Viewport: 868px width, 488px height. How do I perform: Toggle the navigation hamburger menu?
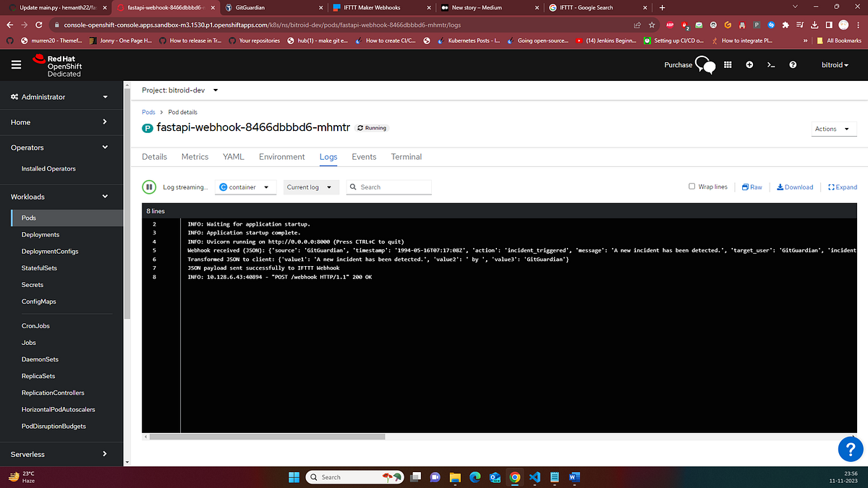(x=15, y=64)
